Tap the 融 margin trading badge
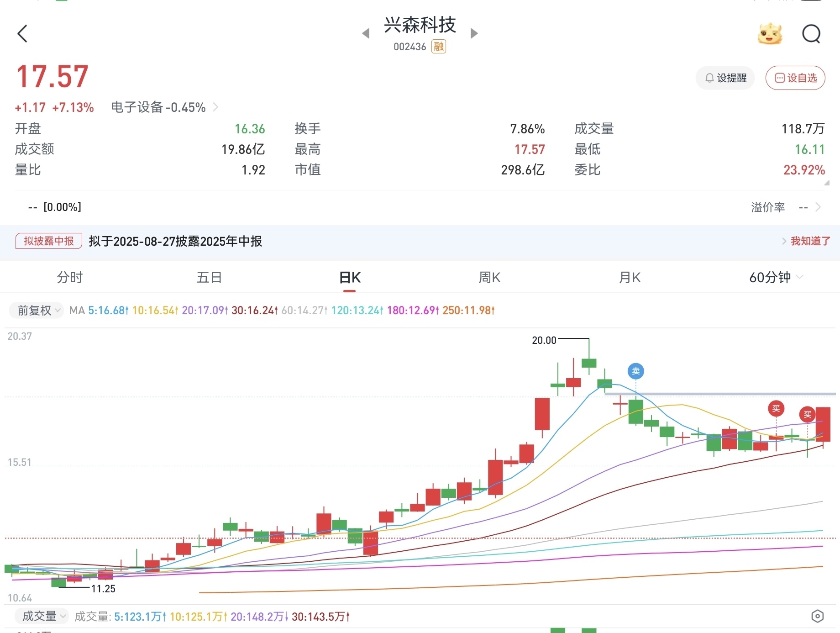 click(x=439, y=47)
